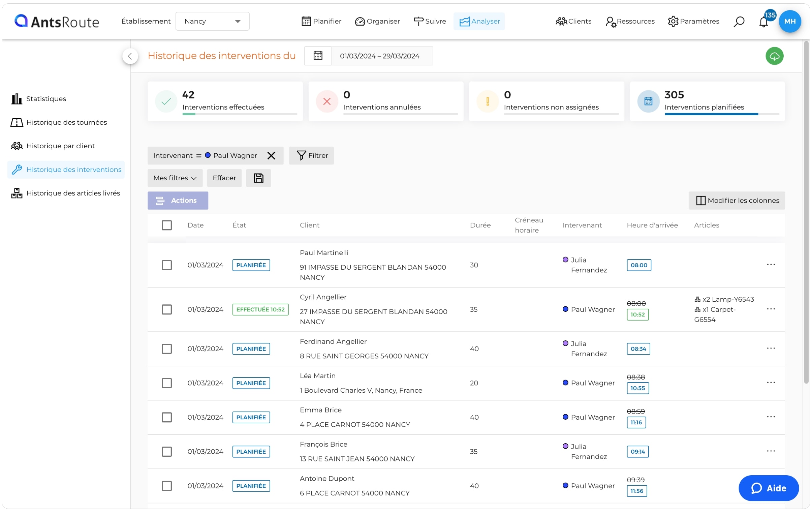
Task: Open the date range 01/03/2024 – 29/03/2024 picker
Action: 382,56
